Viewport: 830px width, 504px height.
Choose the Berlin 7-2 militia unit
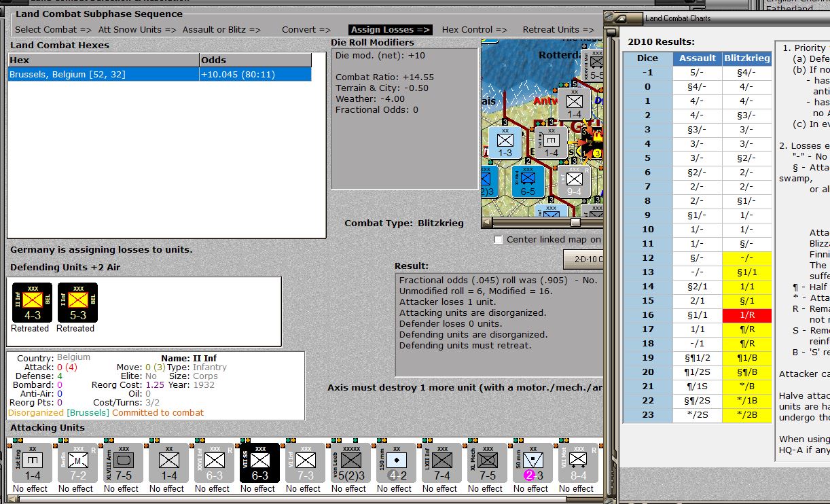point(77,463)
